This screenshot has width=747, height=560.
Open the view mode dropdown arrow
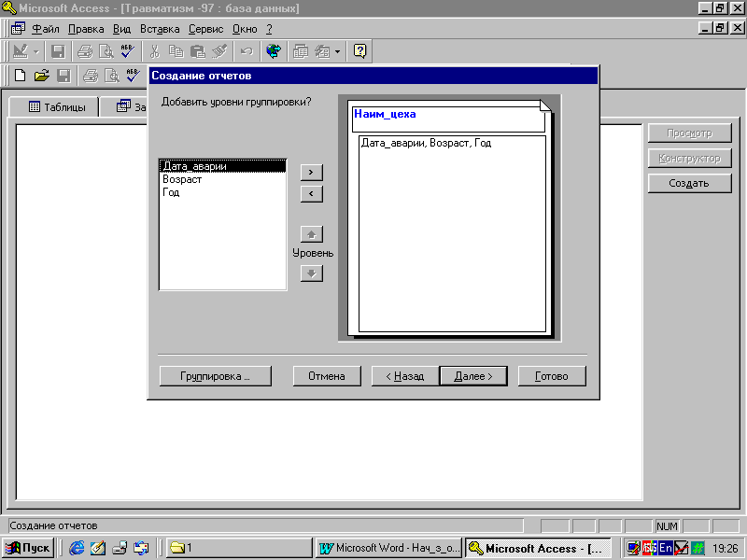pyautogui.click(x=36, y=51)
